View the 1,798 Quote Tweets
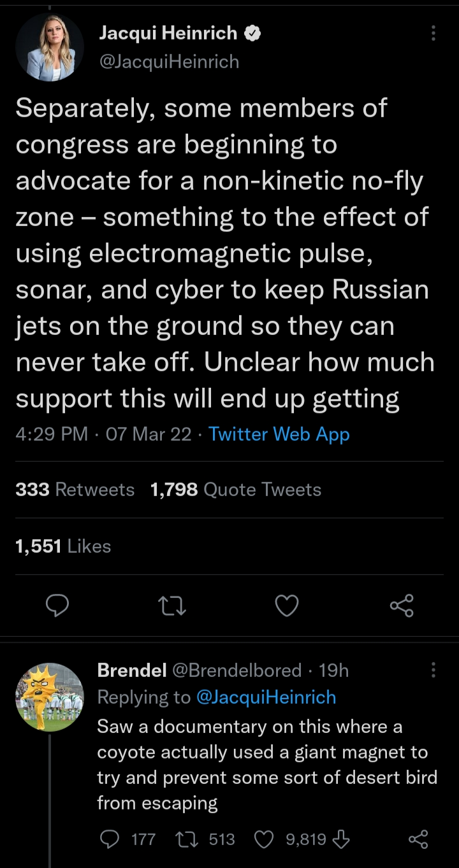This screenshot has height=868, width=459. 236,489
